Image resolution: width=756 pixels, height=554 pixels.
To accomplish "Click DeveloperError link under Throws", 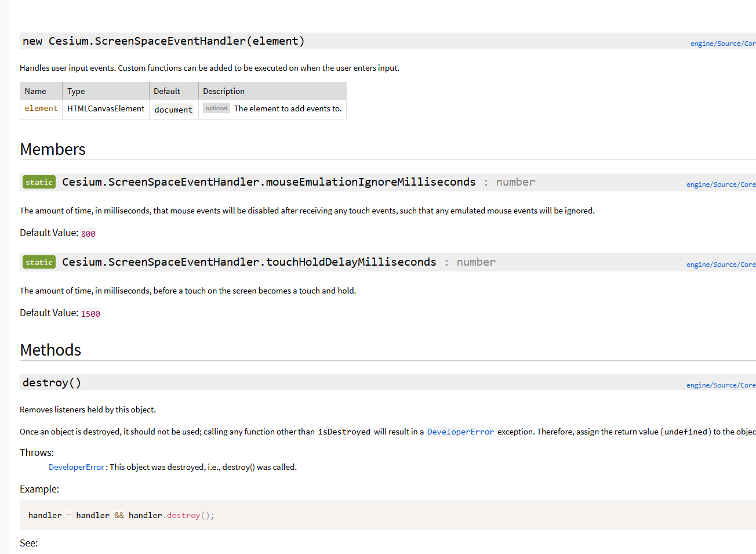I will 76,467.
